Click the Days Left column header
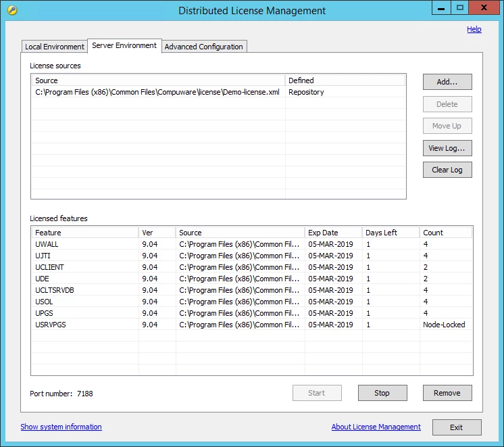504x447 pixels. point(391,233)
